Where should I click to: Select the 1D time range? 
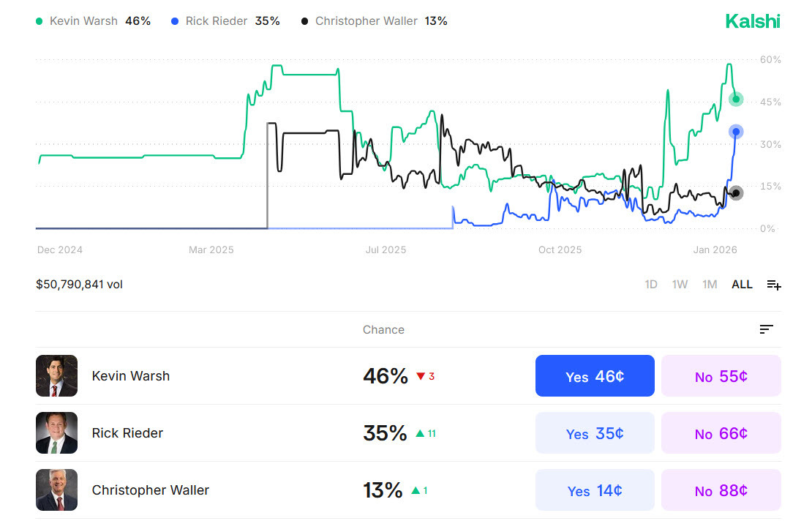point(650,285)
